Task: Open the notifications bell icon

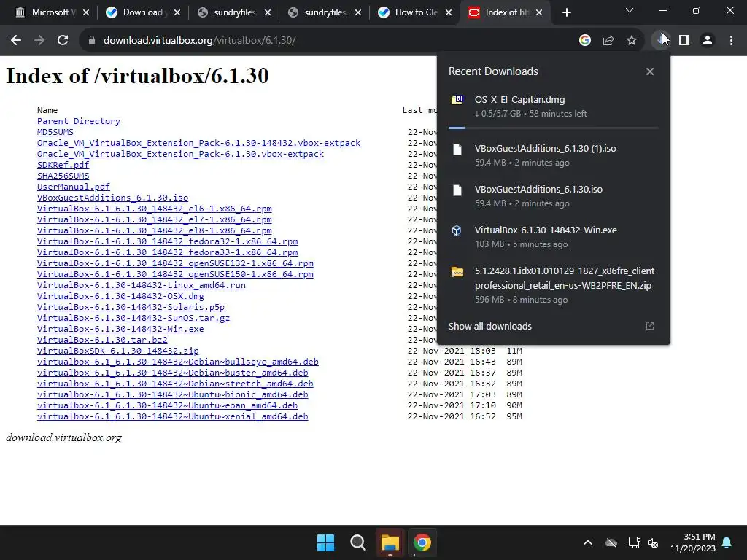Action: (727, 542)
